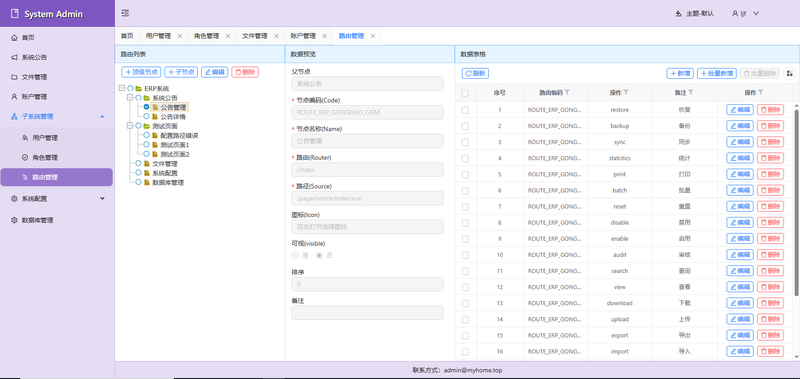The width and height of the screenshot is (800, 379).
Task: Select the 否 visible radio option
Action: pos(319,255)
